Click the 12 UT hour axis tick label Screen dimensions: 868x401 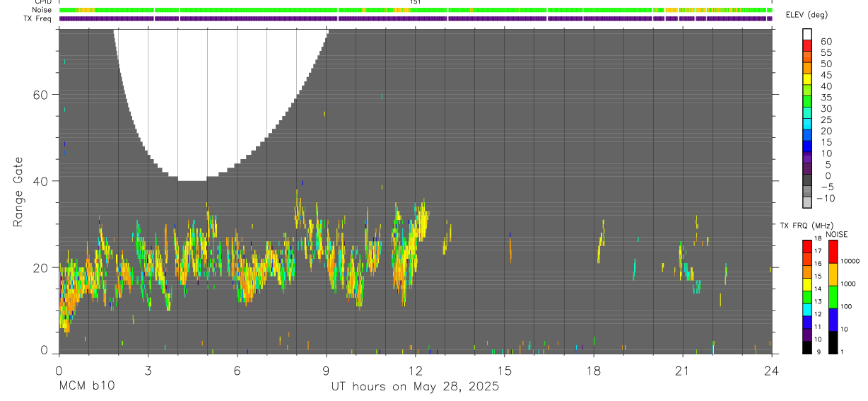coord(415,371)
